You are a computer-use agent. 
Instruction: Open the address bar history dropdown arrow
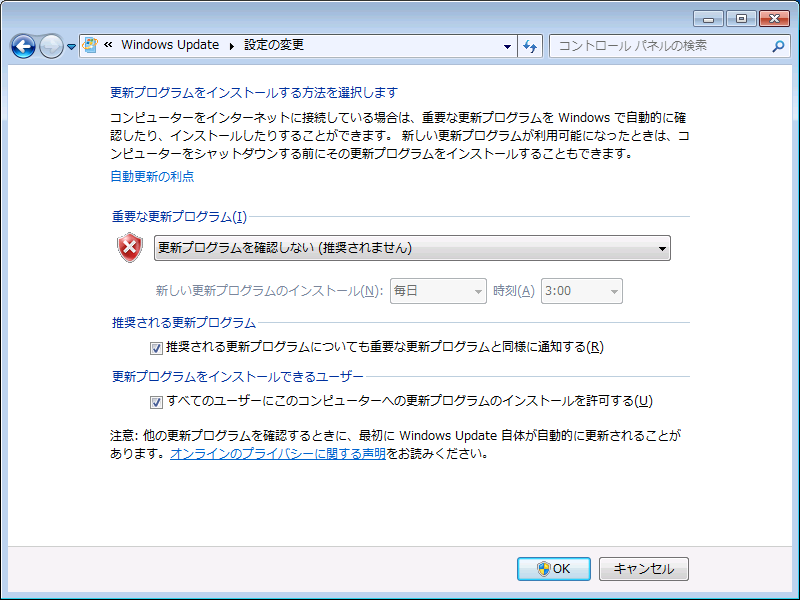pos(507,46)
